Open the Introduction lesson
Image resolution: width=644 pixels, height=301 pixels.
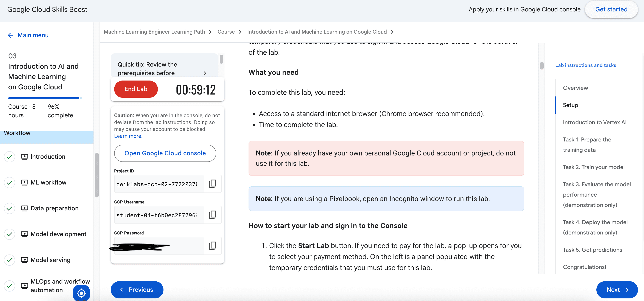48,157
